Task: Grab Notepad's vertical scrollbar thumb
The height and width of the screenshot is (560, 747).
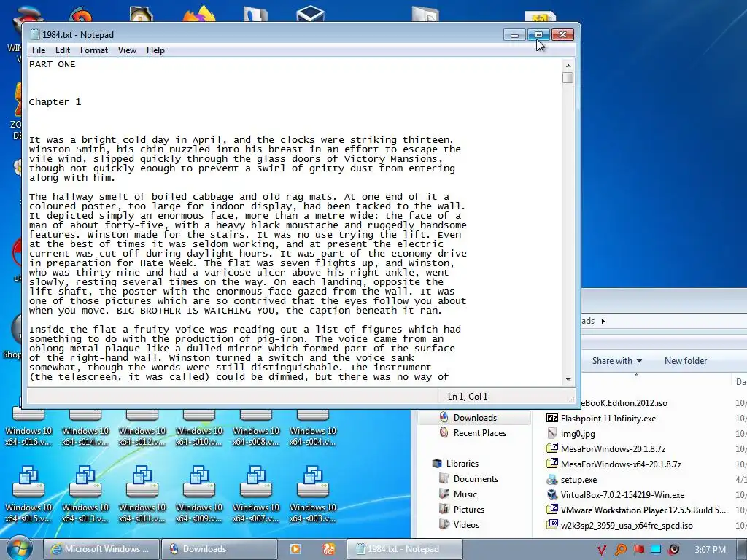Action: [568, 77]
